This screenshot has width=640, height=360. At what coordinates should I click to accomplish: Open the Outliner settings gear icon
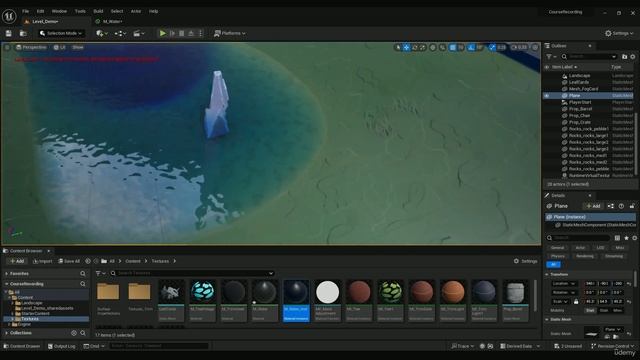633,56
